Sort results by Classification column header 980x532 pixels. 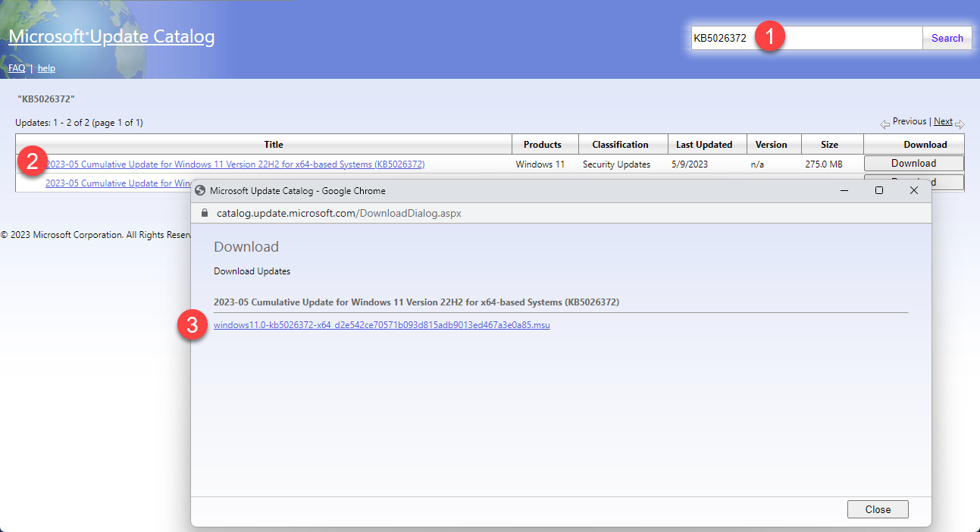[x=620, y=145]
